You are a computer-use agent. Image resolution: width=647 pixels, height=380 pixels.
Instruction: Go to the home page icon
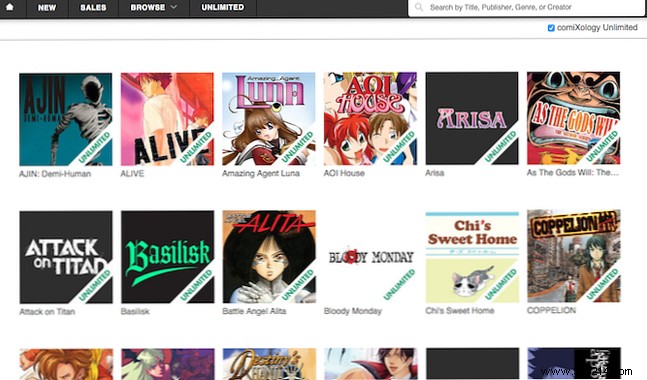click(10, 7)
